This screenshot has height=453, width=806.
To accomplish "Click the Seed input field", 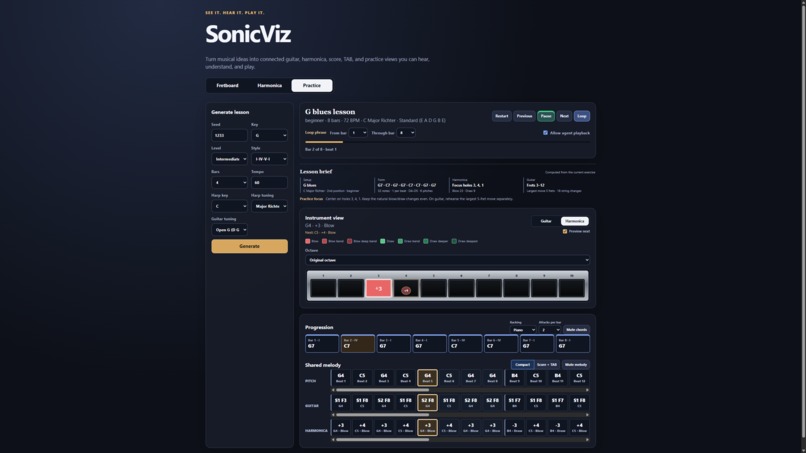I will pyautogui.click(x=229, y=135).
